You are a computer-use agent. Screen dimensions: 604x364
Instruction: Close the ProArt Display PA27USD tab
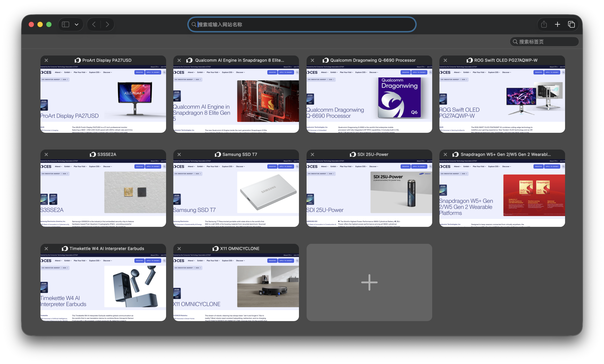tap(46, 60)
